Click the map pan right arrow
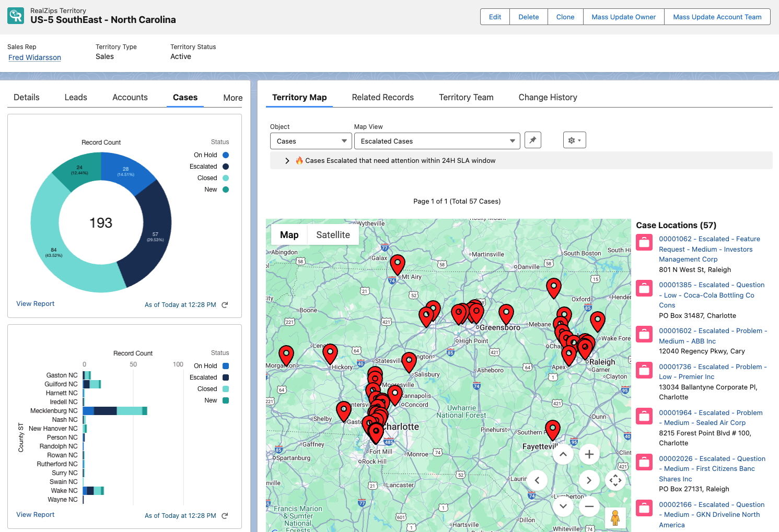This screenshot has height=532, width=779. [x=589, y=480]
